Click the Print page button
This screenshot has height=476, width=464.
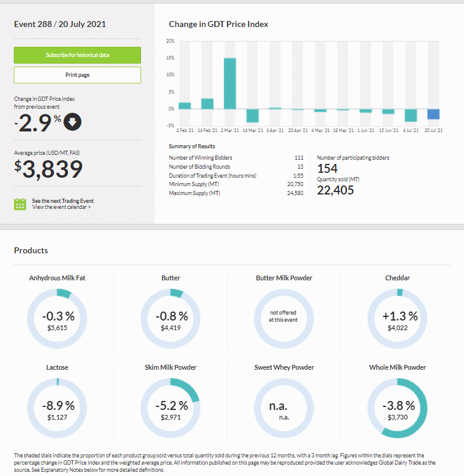tap(77, 75)
